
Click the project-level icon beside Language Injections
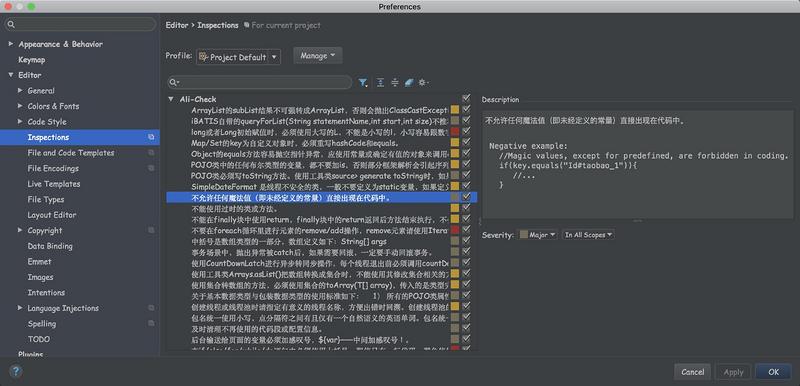[151, 308]
